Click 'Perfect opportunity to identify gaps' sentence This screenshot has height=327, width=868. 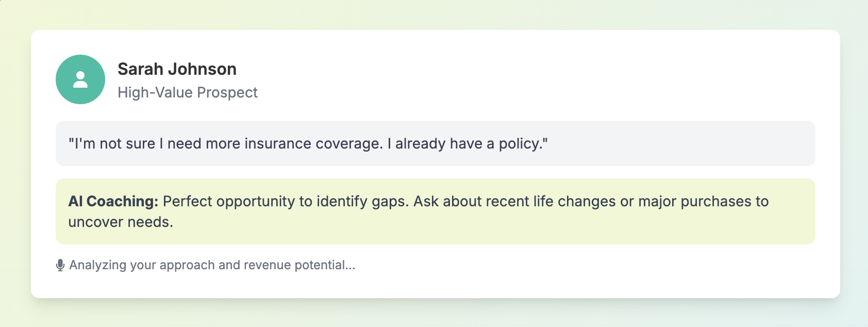[286, 201]
